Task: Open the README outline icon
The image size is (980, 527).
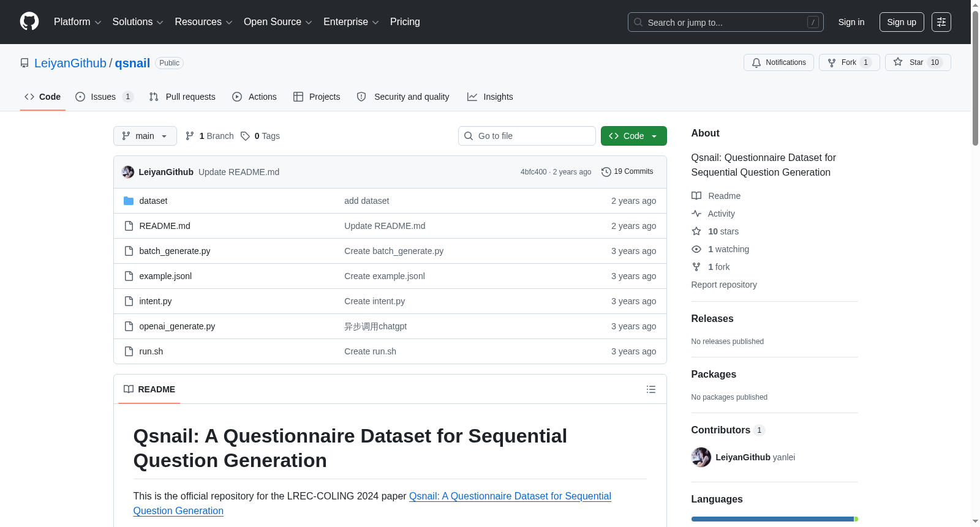Action: [x=651, y=389]
